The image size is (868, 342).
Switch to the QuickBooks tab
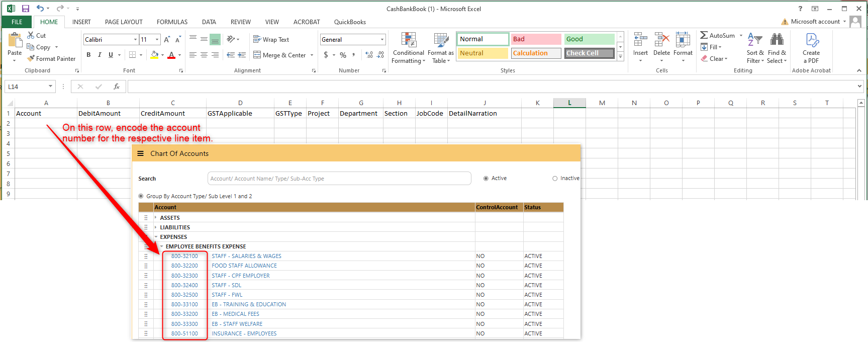point(350,22)
